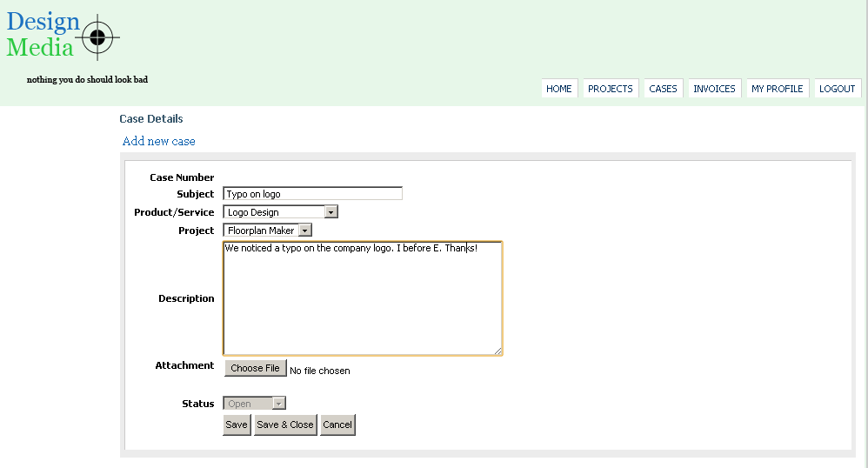
Task: Open the INVOICES tab
Action: click(x=714, y=89)
